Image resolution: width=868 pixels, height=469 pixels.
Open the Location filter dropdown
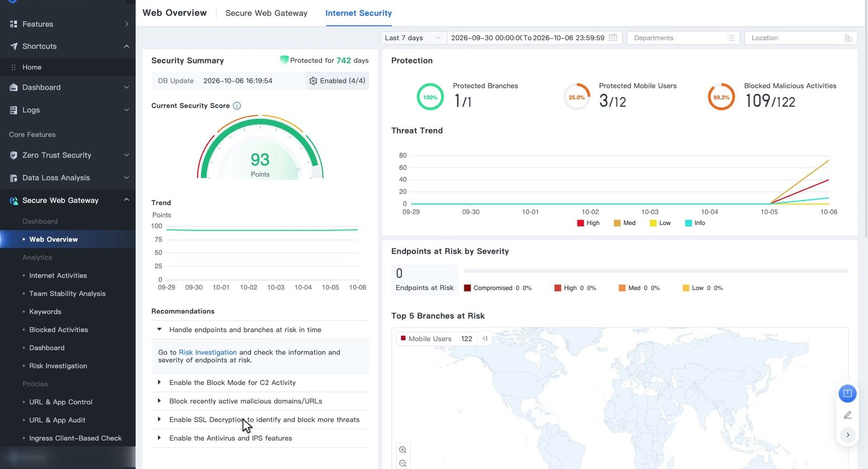(801, 38)
